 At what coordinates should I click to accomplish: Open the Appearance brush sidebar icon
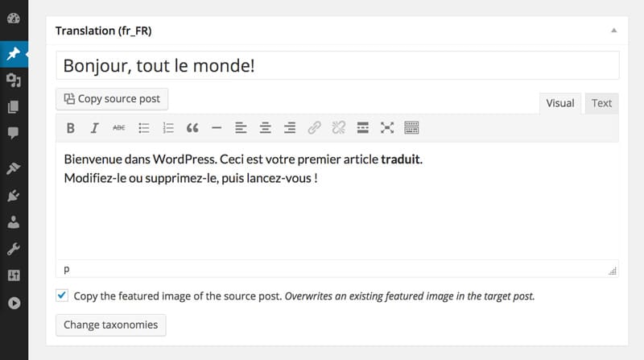coord(13,168)
